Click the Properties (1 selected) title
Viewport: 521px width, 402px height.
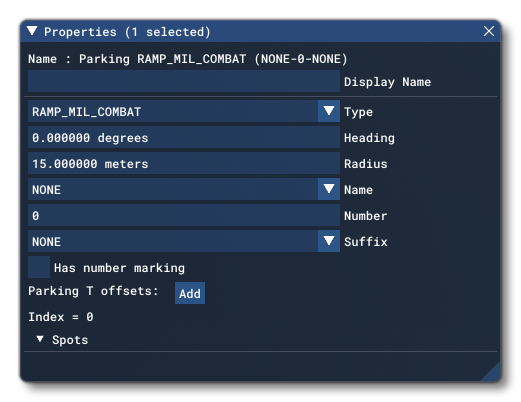pyautogui.click(x=127, y=32)
